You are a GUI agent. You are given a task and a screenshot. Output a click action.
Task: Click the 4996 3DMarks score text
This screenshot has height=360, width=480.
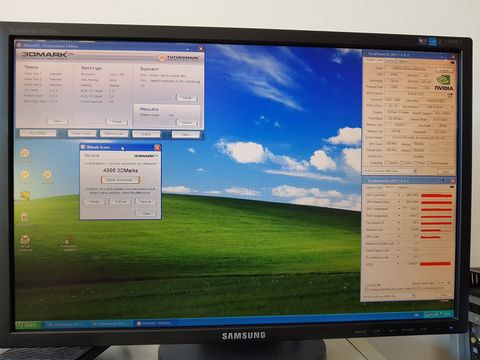coord(120,170)
